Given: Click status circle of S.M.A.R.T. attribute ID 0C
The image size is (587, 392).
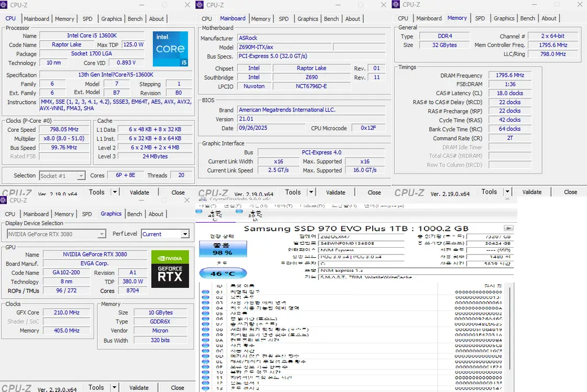Looking at the screenshot, I should 205,351.
